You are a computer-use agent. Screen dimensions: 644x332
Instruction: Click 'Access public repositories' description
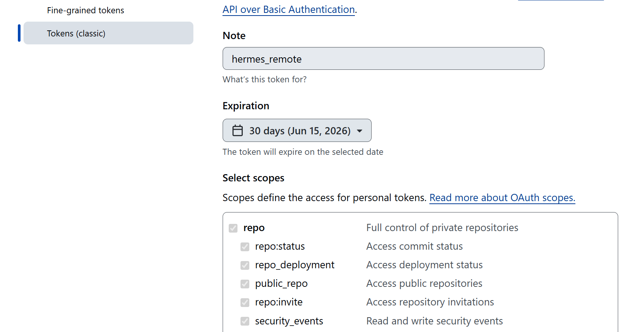pyautogui.click(x=424, y=283)
